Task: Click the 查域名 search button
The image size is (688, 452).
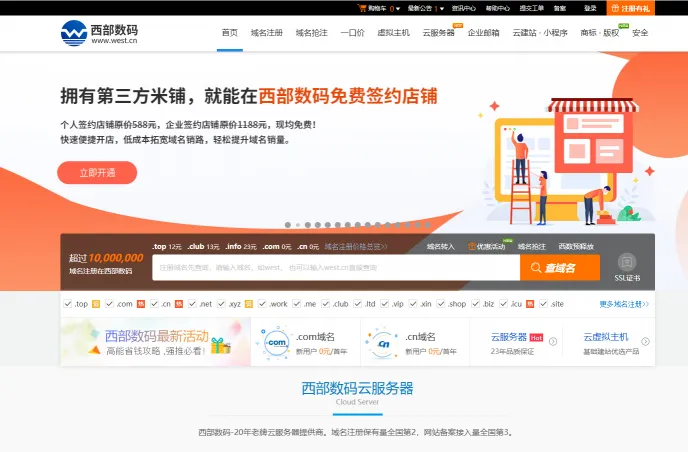Action: [x=560, y=268]
